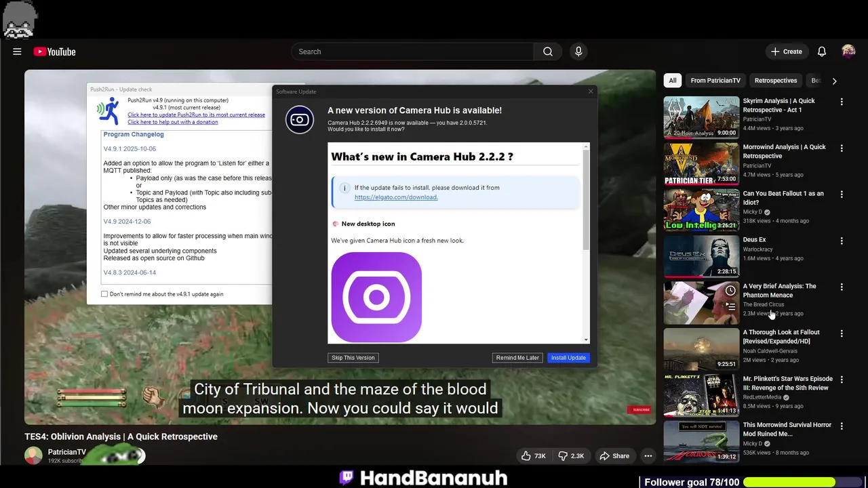The image size is (868, 488).
Task: Click the V4.9 2024-12-06 changelog heading
Action: 127,222
